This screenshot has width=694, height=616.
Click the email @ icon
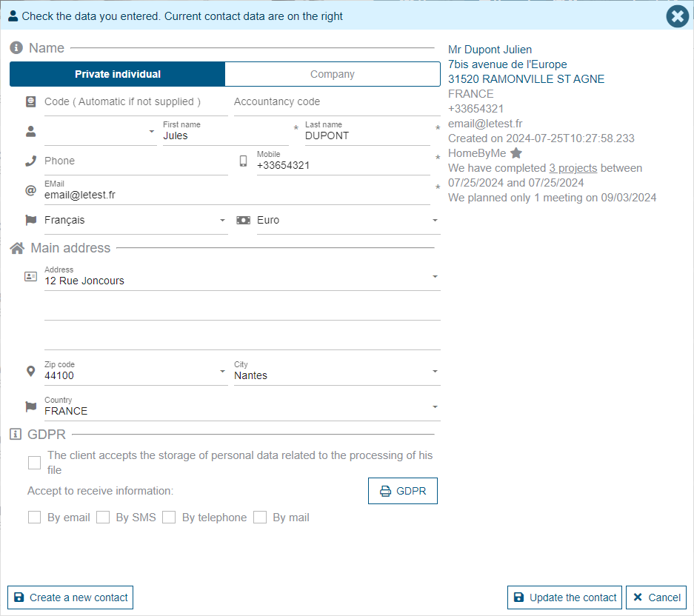coord(30,190)
